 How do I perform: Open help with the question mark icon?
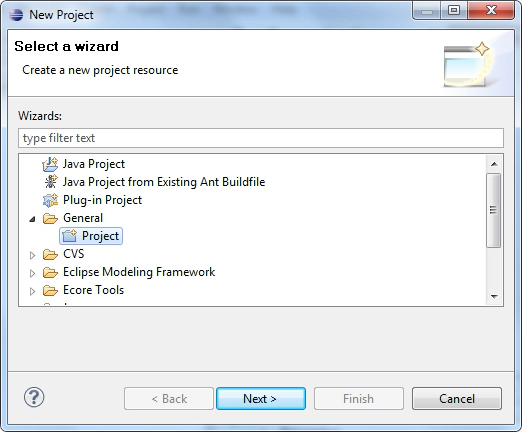34,397
